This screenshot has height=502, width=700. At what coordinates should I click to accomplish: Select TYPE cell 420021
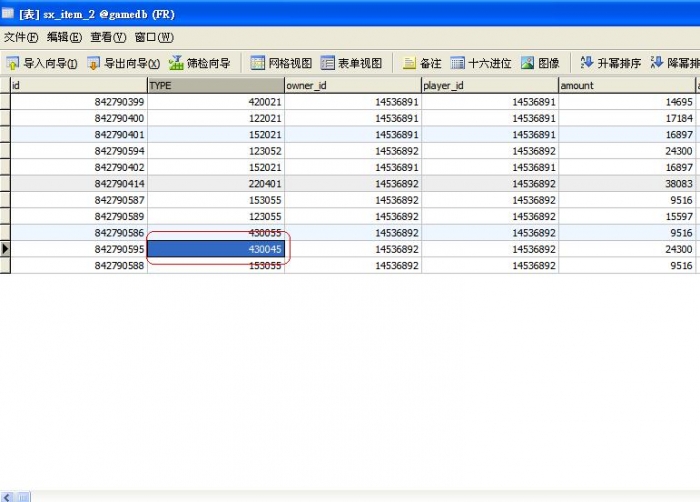pos(216,102)
